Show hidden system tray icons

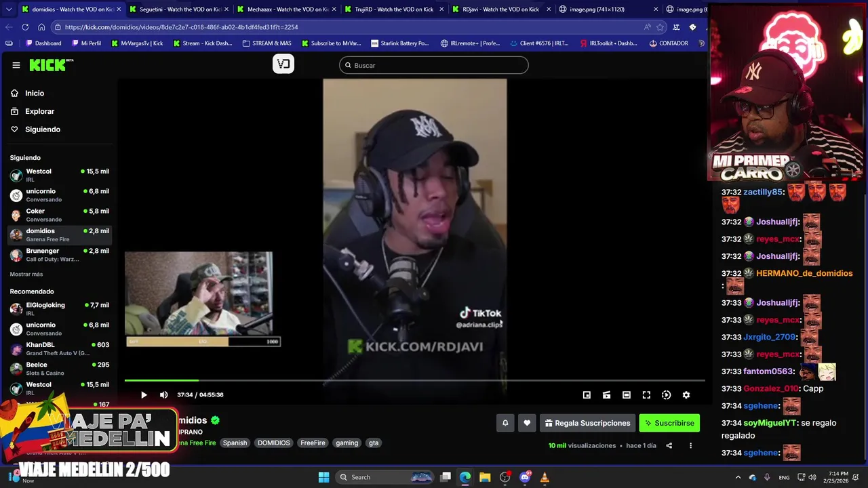pyautogui.click(x=738, y=477)
